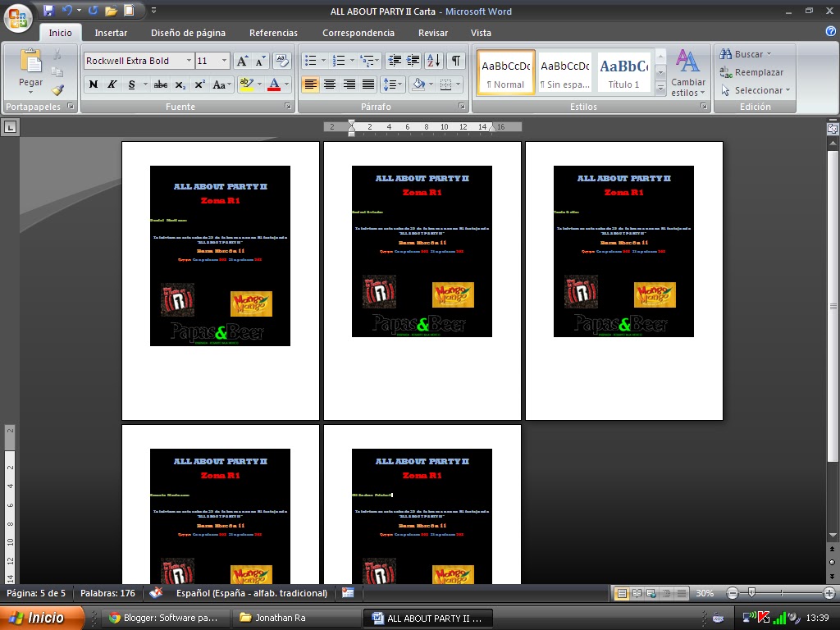Undo the last action
This screenshot has width=840, height=630.
[67, 10]
